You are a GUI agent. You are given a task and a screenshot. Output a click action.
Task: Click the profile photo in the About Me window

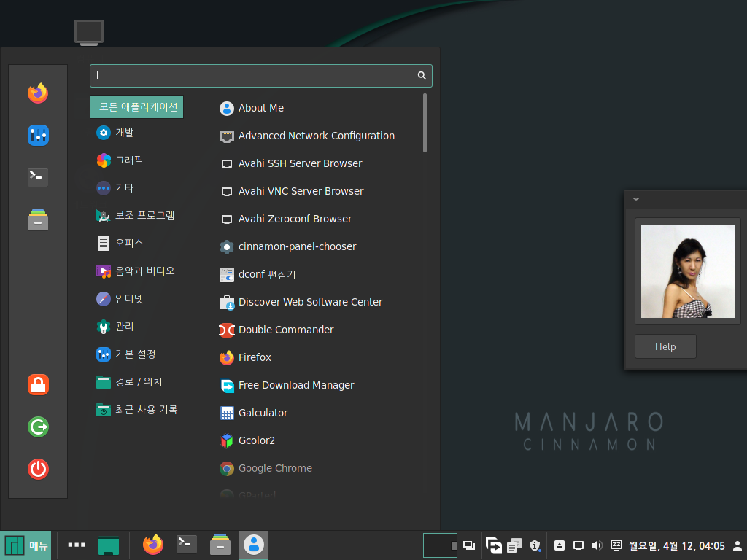[x=687, y=271]
